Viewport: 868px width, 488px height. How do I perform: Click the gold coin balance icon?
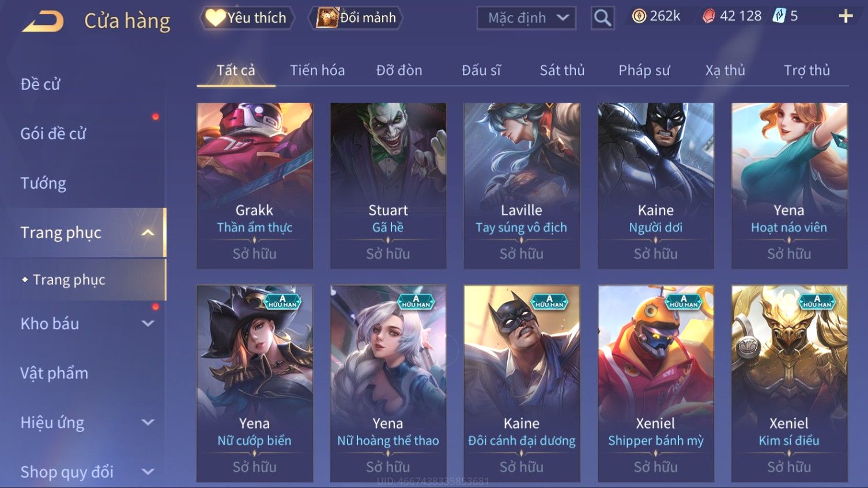(639, 16)
